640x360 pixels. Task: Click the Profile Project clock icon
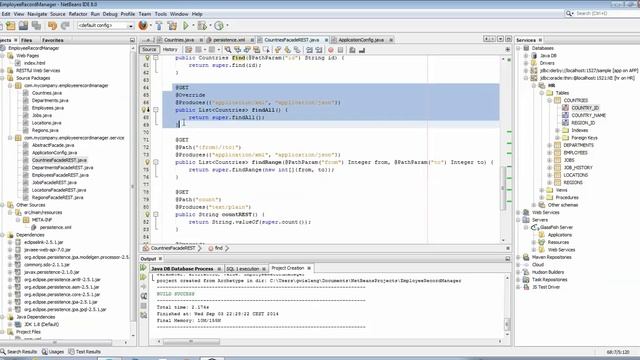(x=219, y=26)
